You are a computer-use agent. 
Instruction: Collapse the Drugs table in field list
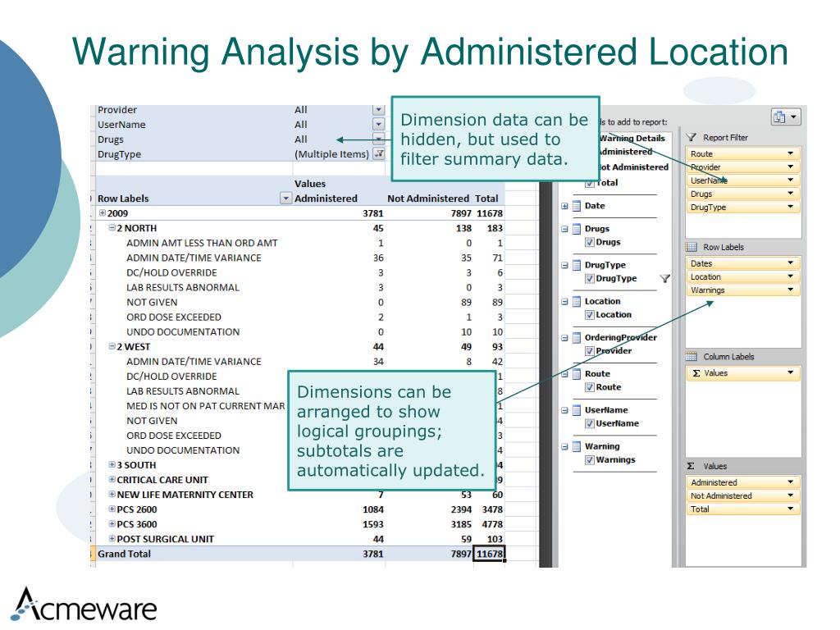(564, 229)
